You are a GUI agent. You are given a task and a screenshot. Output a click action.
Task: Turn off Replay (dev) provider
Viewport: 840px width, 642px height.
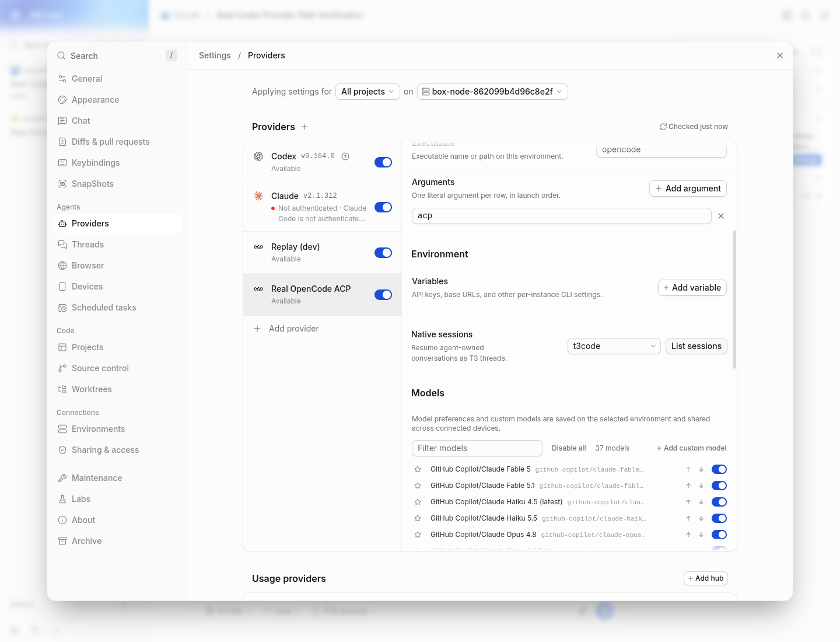pyautogui.click(x=383, y=253)
